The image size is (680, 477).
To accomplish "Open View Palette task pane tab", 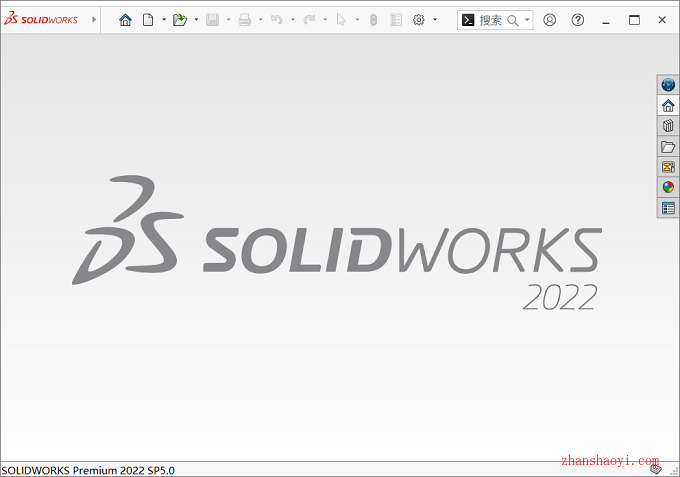I will tap(668, 167).
